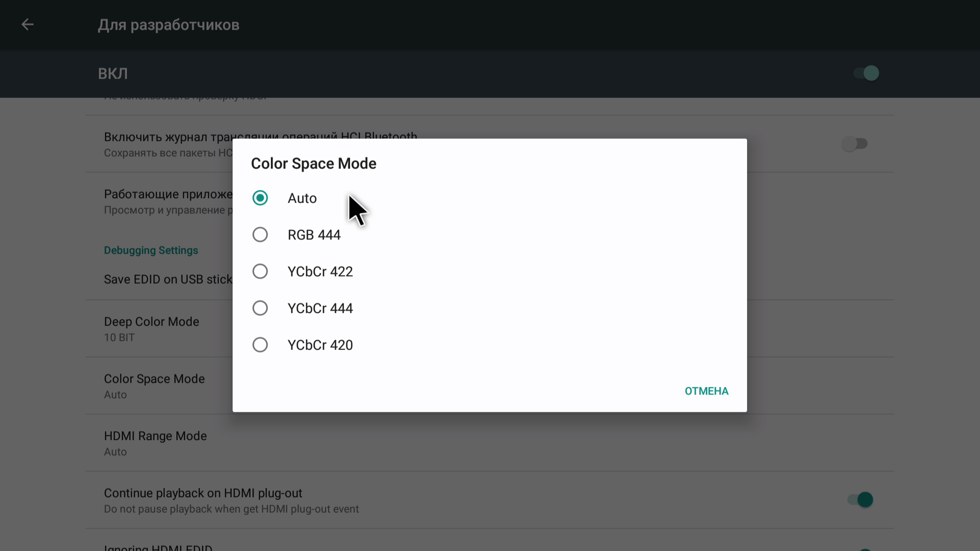Screen dimensions: 980x551
Task: Click the Debugging Settings header
Action: (151, 250)
